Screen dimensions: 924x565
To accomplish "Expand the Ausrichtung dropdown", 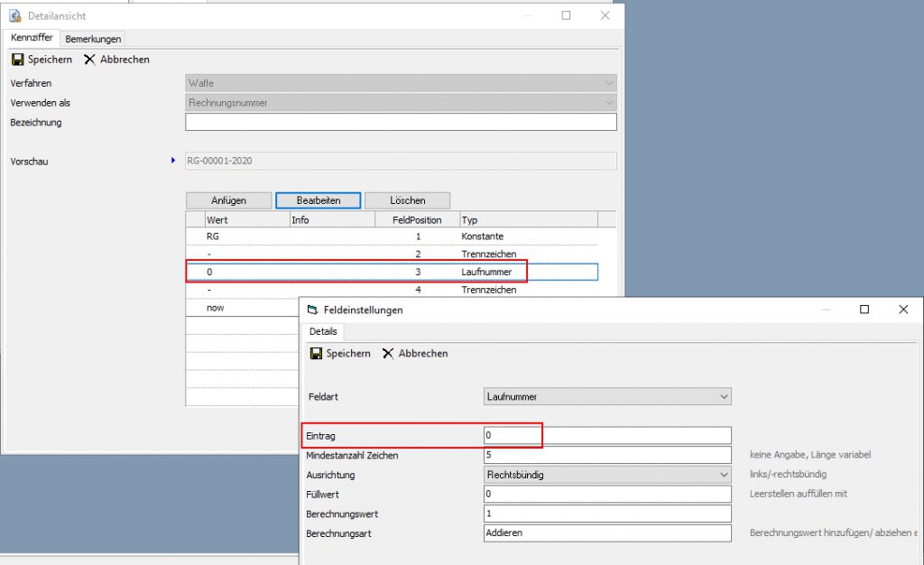I will [x=724, y=475].
